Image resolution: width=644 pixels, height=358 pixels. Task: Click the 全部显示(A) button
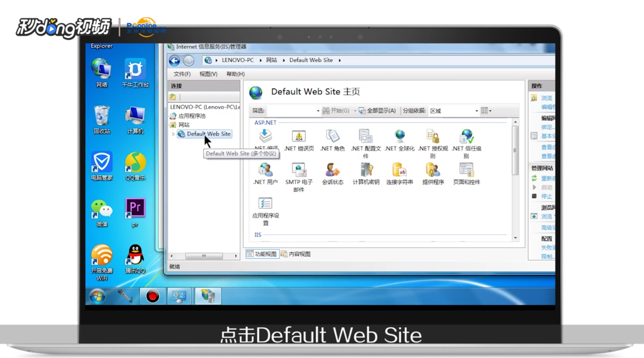point(377,111)
